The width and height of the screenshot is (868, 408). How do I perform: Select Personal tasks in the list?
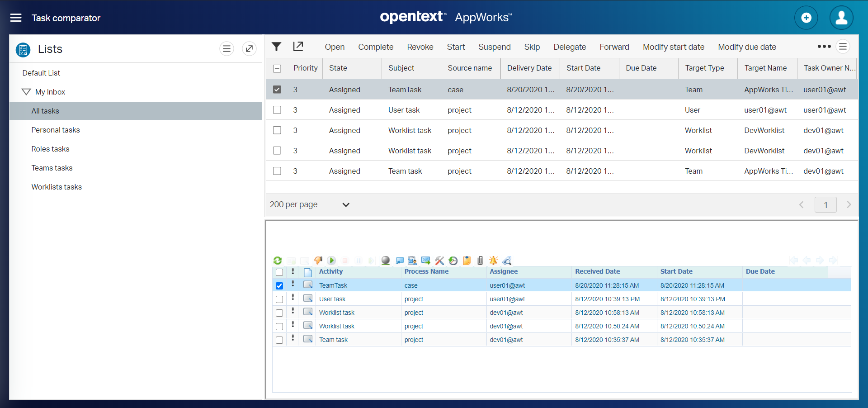coord(56,130)
